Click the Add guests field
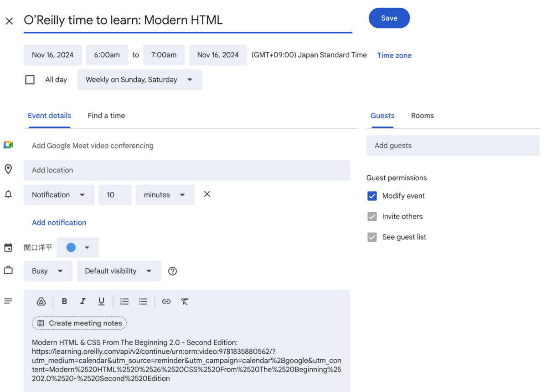547x392 pixels. (453, 146)
